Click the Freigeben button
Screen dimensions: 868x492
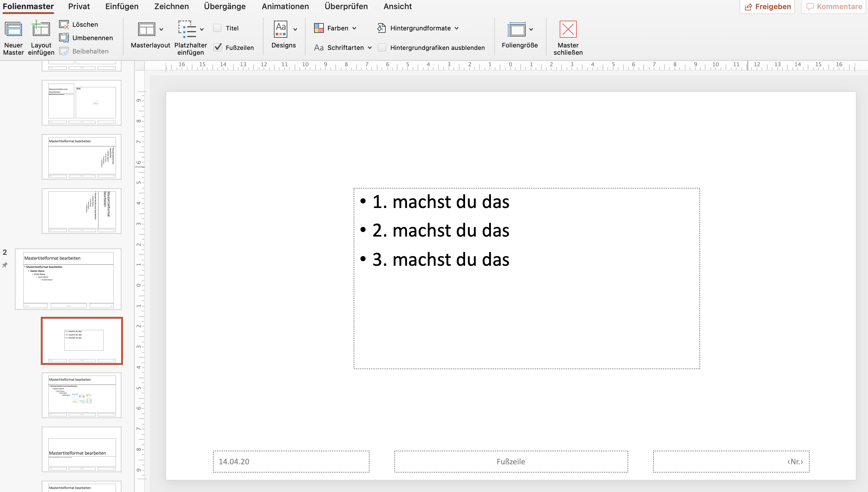click(767, 6)
